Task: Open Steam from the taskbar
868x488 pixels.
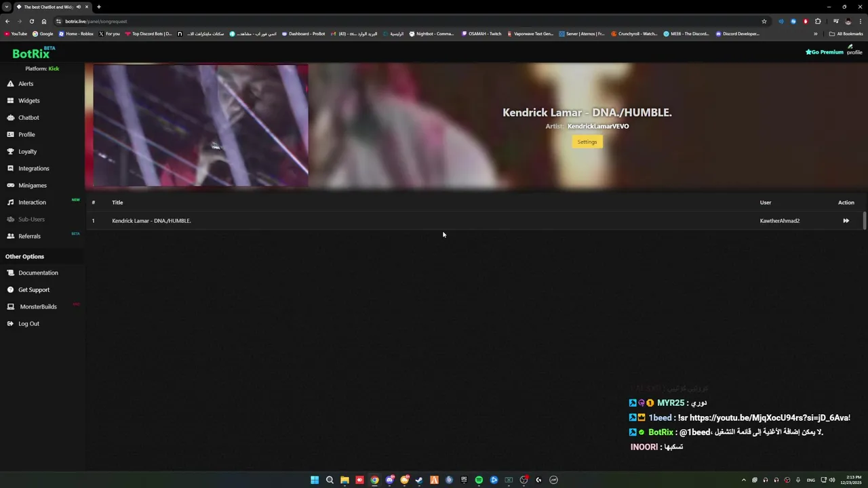Action: coord(419,480)
